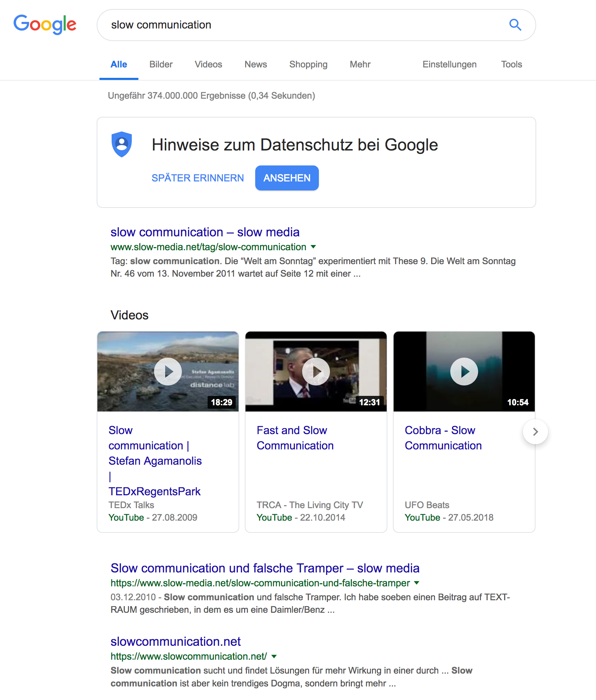Open 'Slow communication und falsche Tramper' result

[x=265, y=568]
